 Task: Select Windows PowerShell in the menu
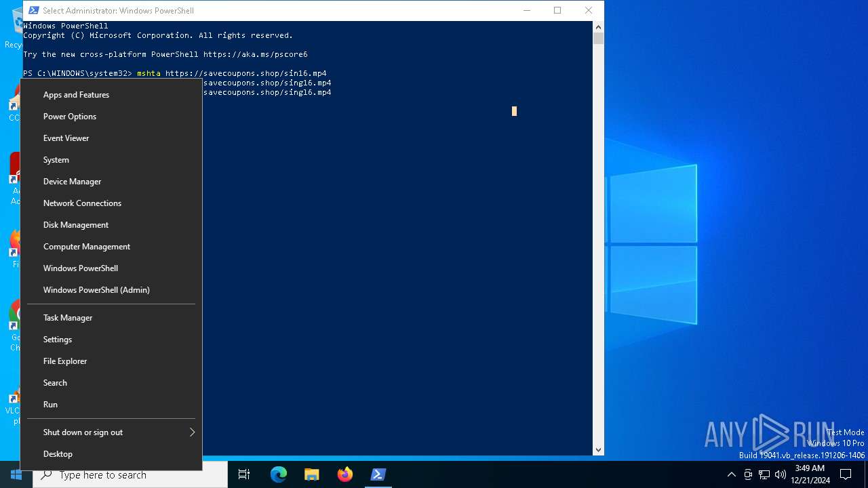click(x=111, y=268)
